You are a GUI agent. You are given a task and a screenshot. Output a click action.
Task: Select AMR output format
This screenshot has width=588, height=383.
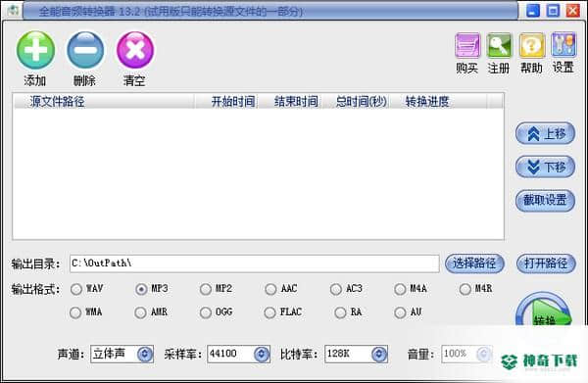coord(140,312)
